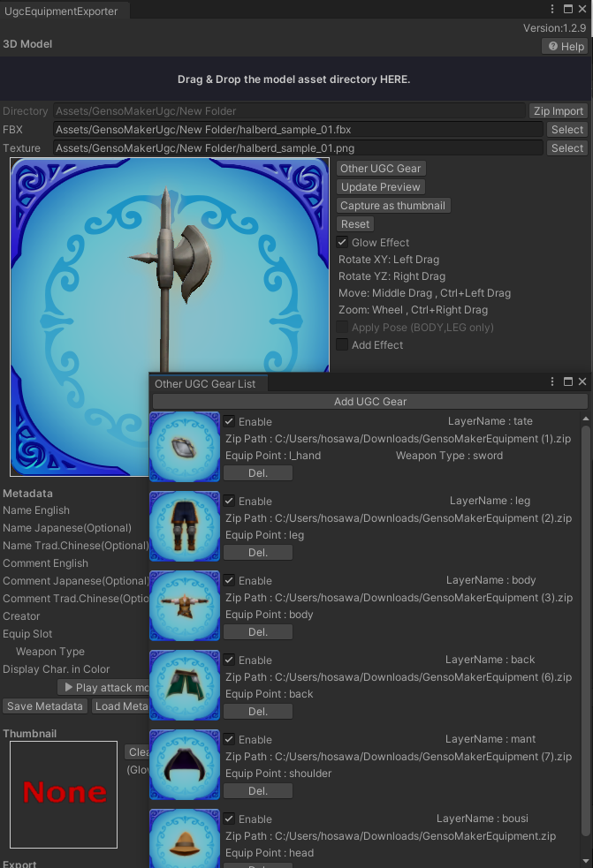
Task: Click the gear list vertical scrollbar
Action: (x=584, y=618)
